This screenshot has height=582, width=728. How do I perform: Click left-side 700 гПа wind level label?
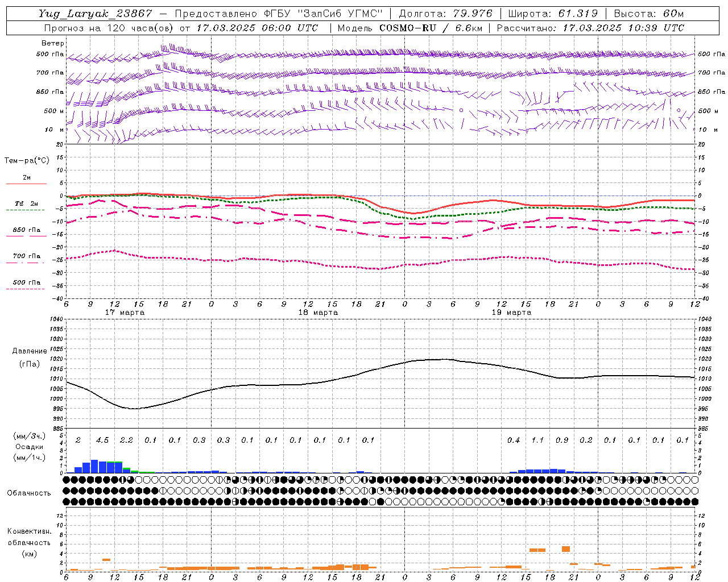coord(50,73)
